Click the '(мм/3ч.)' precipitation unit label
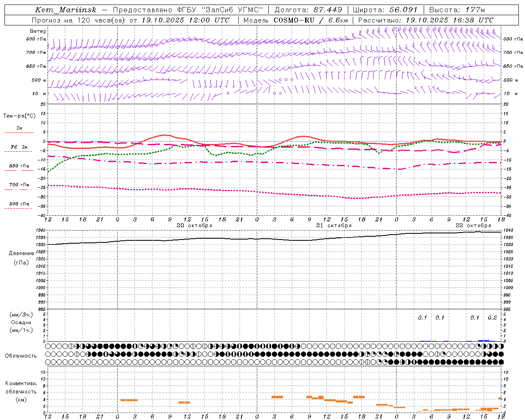 tap(21, 315)
